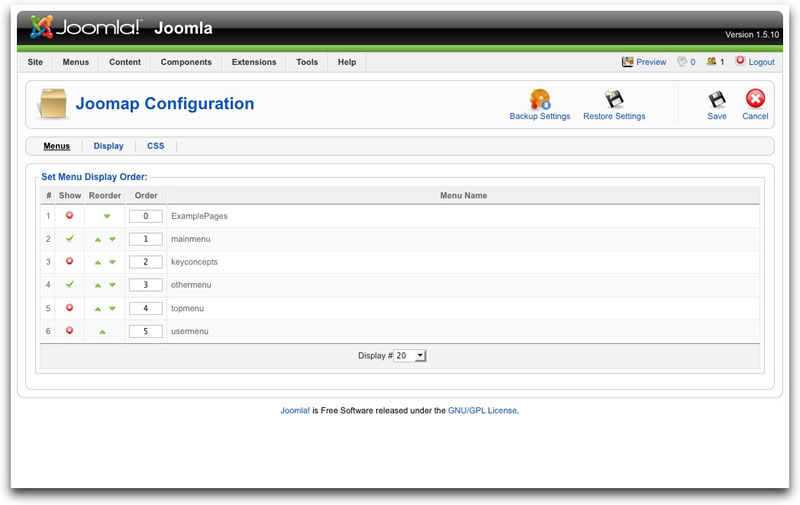Click the order field for keyconcepts
800x505 pixels.
pyautogui.click(x=145, y=262)
